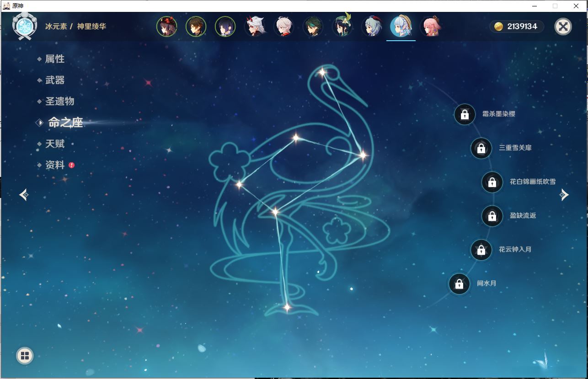Image resolution: width=588 pixels, height=379 pixels.
Task: Open the 属性 attributes tab
Action: [x=54, y=59]
